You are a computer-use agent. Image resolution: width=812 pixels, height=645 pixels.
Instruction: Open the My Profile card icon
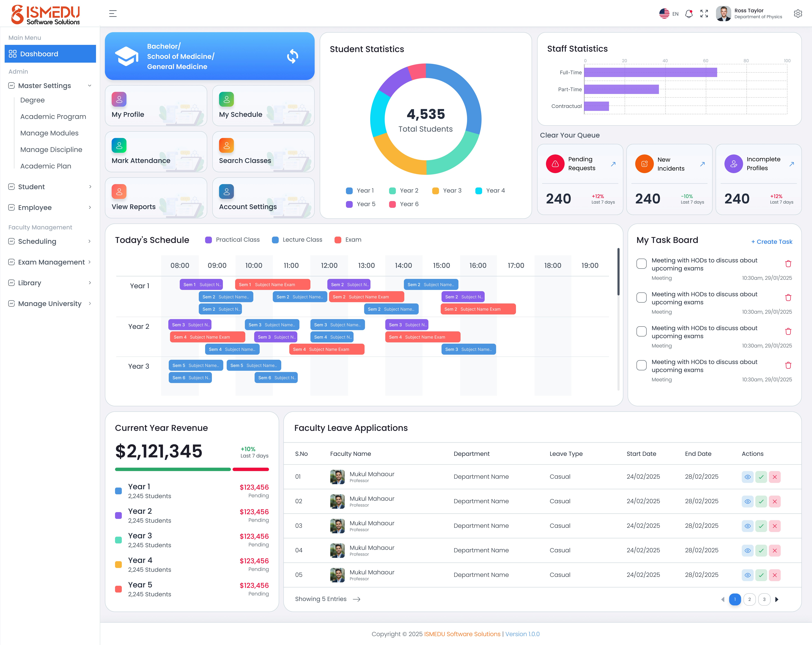pos(119,99)
